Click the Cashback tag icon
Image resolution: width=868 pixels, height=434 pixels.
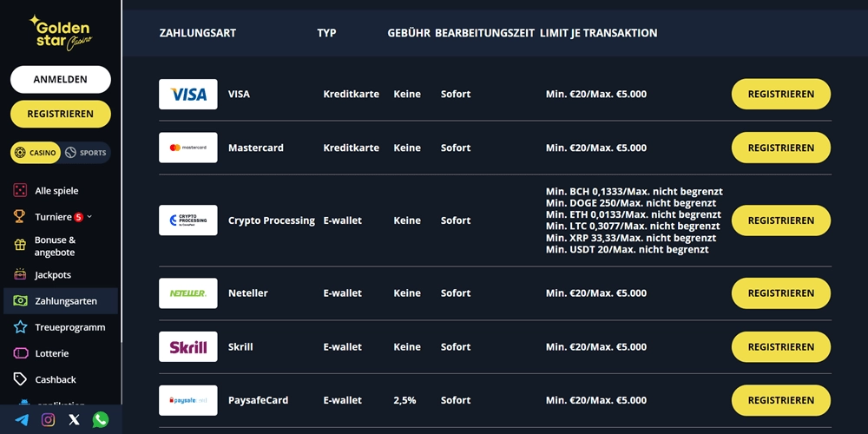(20, 379)
